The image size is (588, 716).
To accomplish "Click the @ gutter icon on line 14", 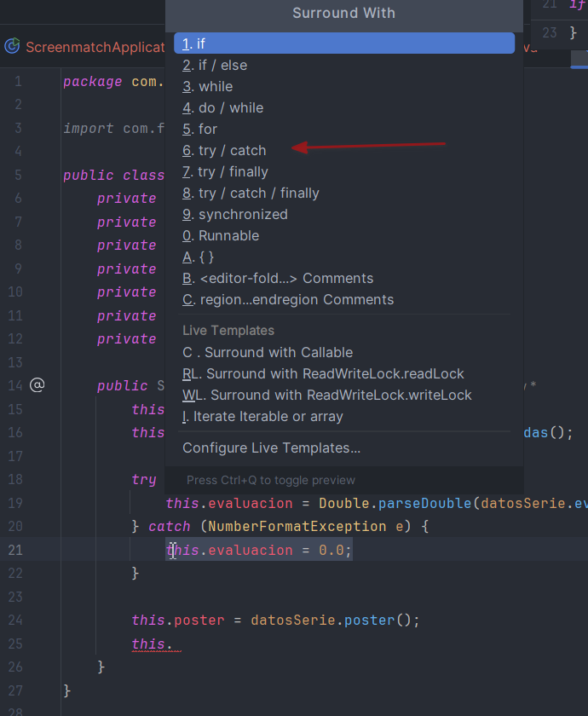I will 37,385.
